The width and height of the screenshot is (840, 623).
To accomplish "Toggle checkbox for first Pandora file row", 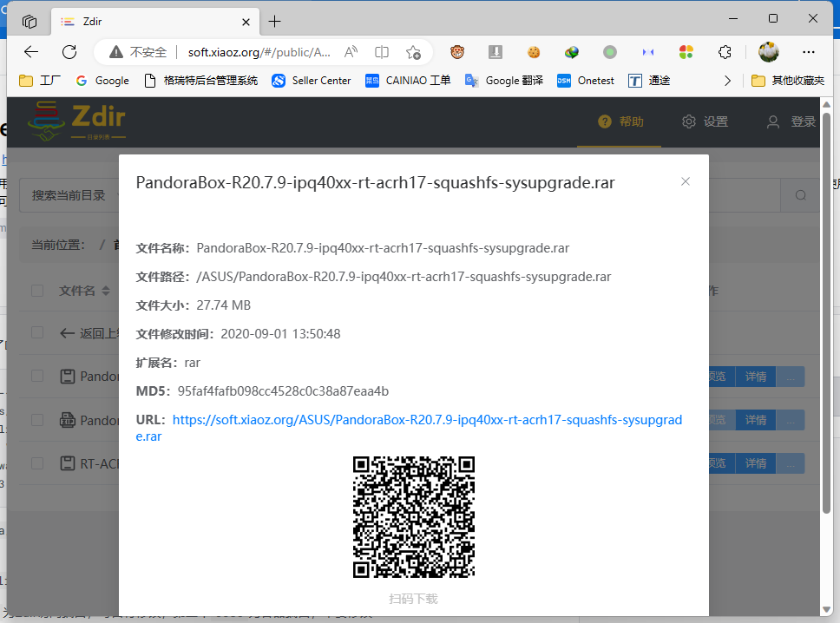I will pyautogui.click(x=37, y=376).
